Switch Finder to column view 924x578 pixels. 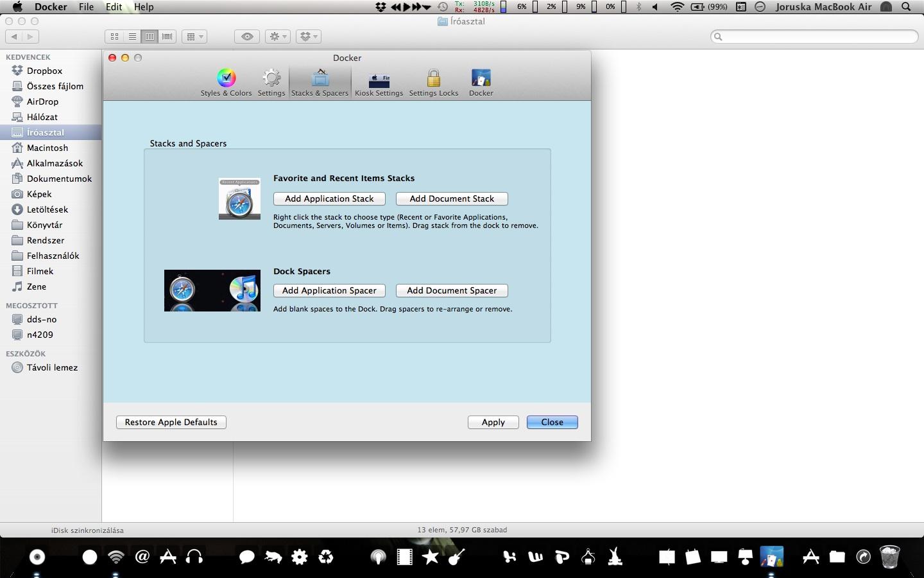[150, 37]
